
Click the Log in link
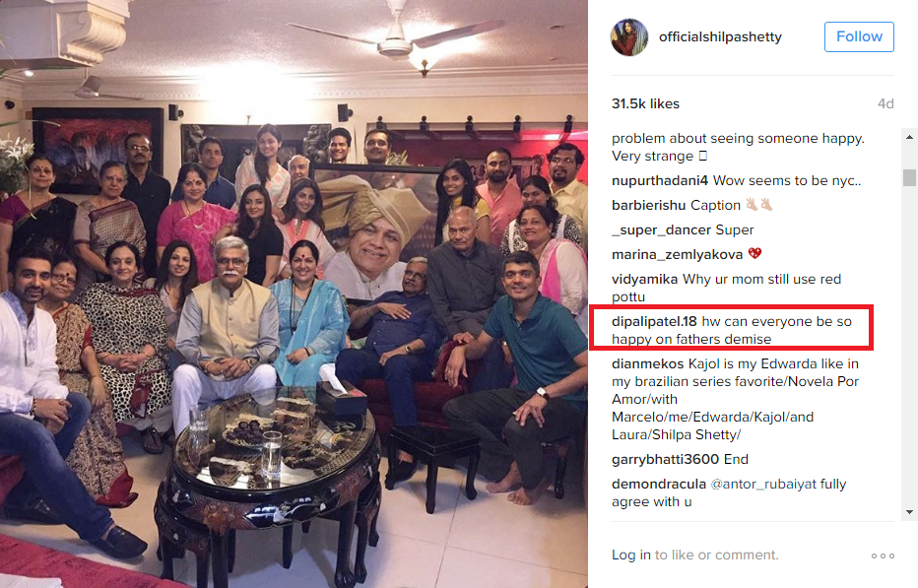(x=631, y=555)
